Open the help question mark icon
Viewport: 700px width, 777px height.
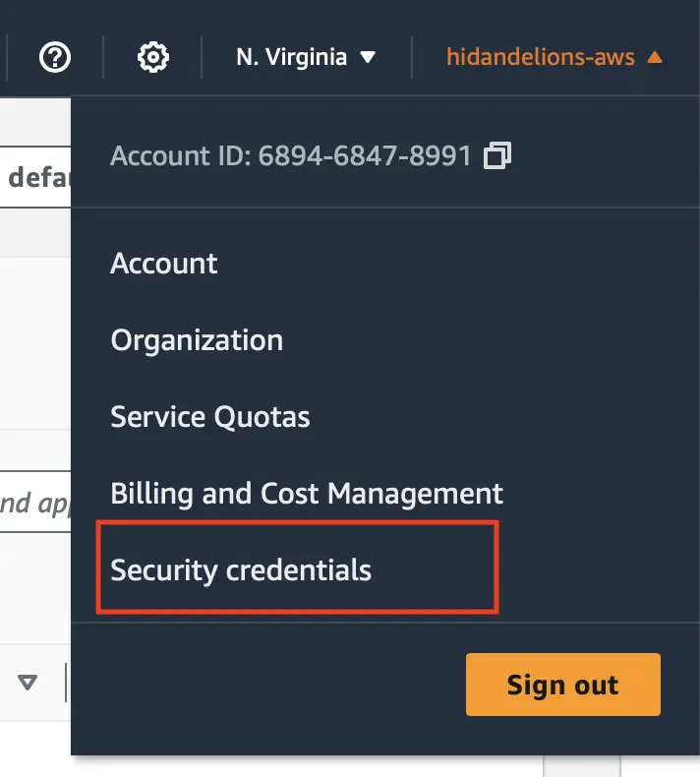(55, 57)
